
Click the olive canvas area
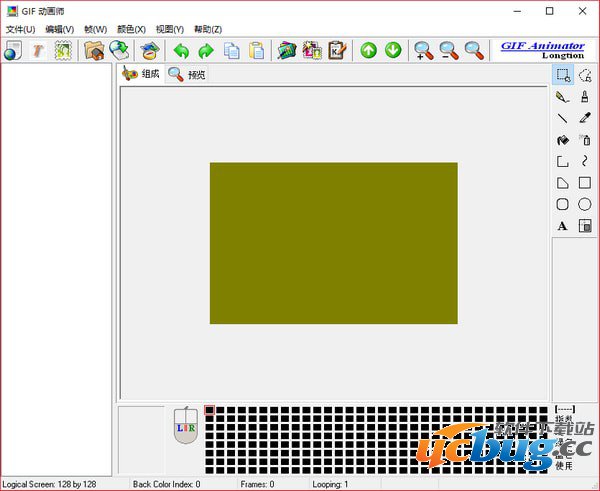(333, 243)
